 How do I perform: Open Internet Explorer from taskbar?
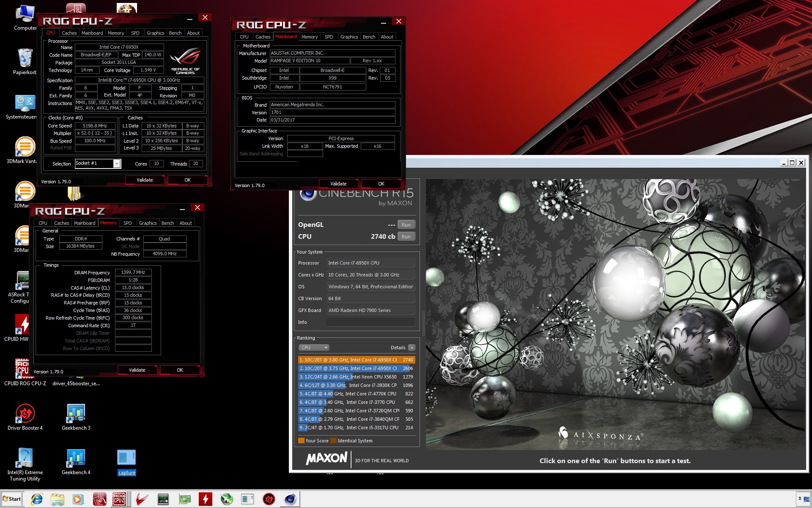[x=37, y=500]
